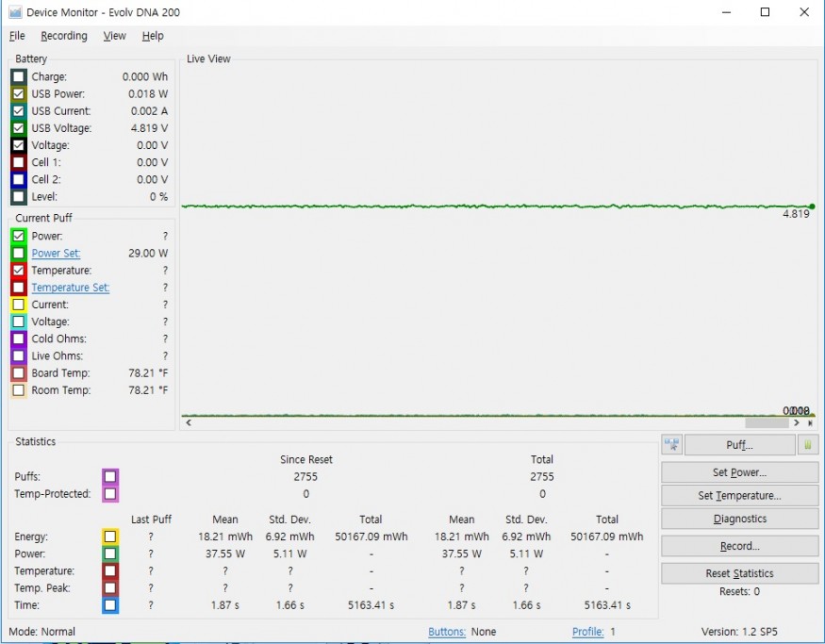Tick the Live Ohms checkbox
Viewport: 825px width, 644px height.
[x=19, y=356]
